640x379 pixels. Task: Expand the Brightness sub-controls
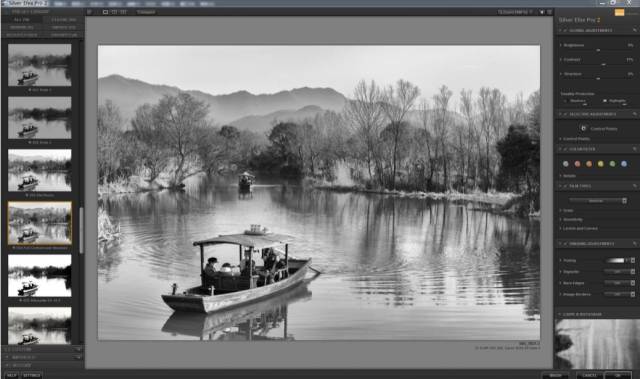coord(561,45)
